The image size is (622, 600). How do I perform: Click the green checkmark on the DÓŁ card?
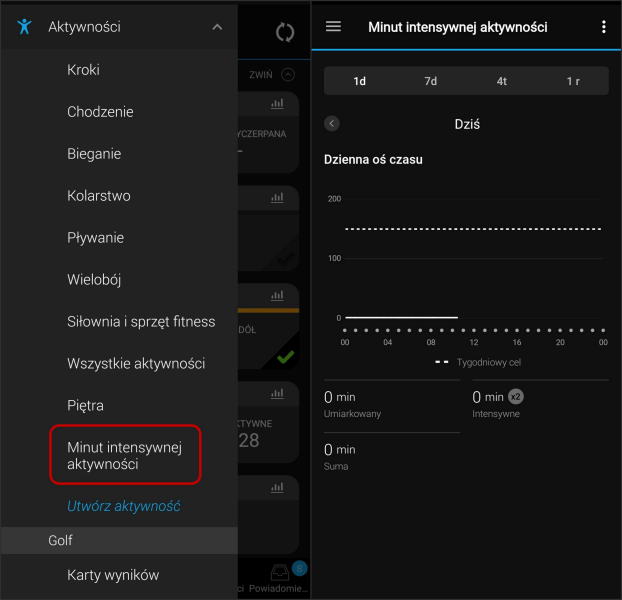(286, 357)
